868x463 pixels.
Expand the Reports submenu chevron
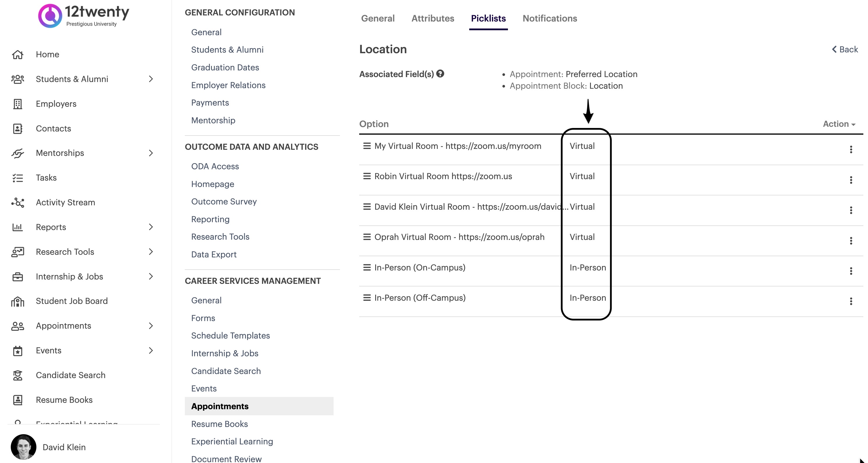pyautogui.click(x=150, y=227)
